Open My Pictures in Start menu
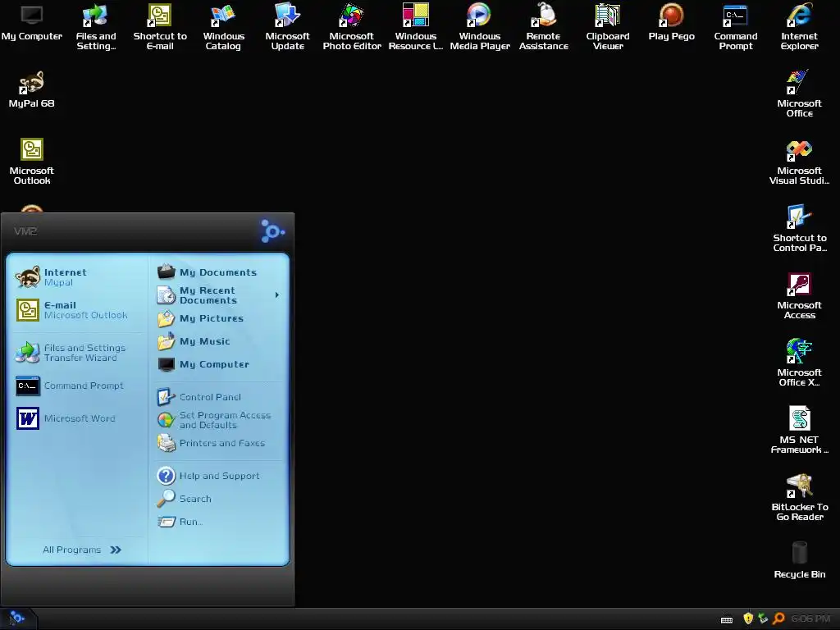840x630 pixels. click(x=218, y=318)
